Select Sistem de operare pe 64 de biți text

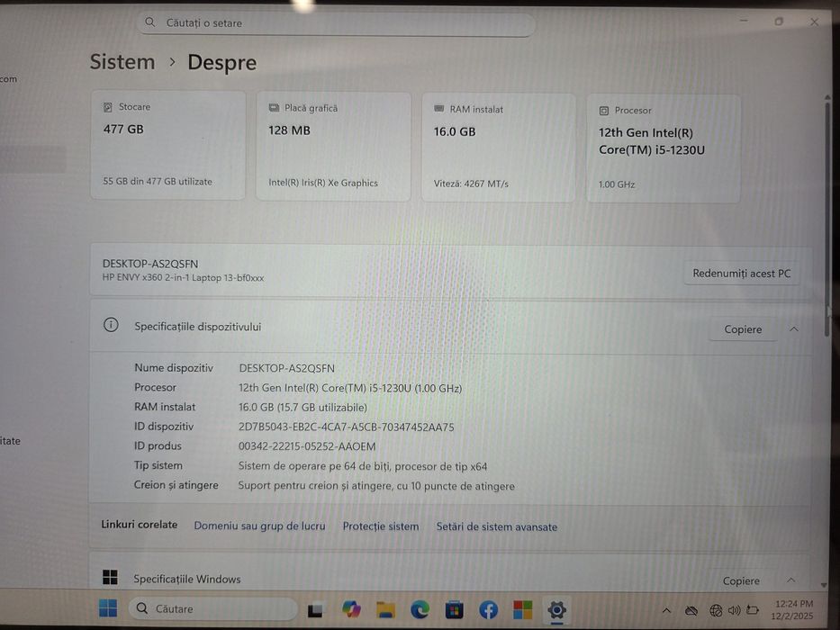point(363,466)
